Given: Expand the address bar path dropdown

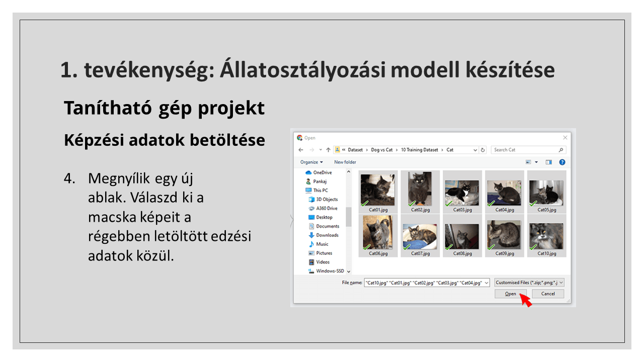Looking at the screenshot, I should coord(475,150).
